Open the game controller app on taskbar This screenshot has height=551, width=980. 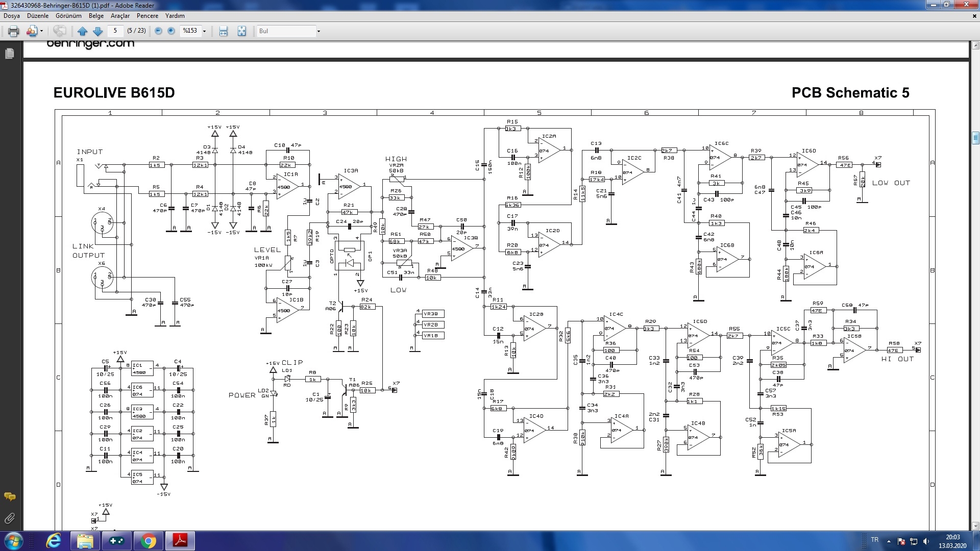pyautogui.click(x=117, y=541)
